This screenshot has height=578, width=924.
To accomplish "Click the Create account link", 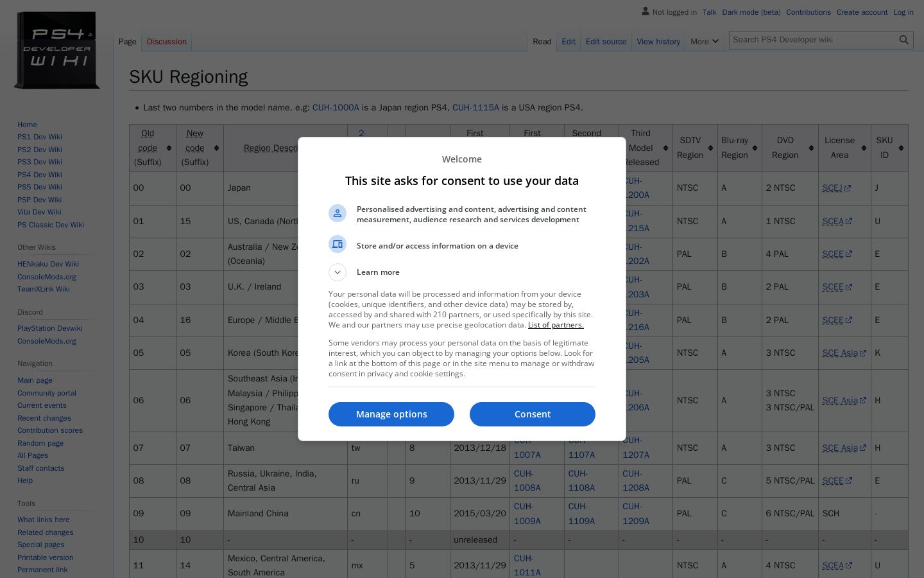I will [x=862, y=12].
